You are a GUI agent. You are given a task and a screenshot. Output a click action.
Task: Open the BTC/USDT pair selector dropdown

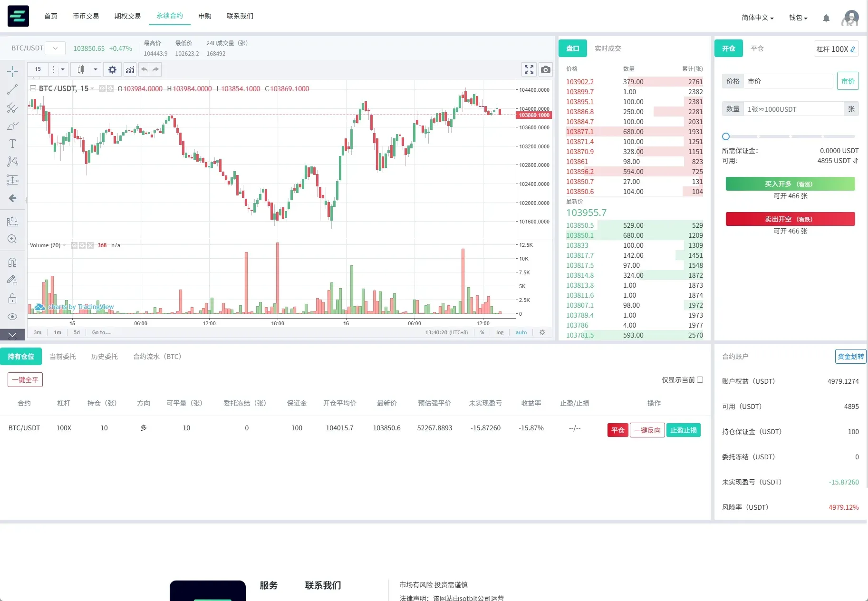coord(55,48)
